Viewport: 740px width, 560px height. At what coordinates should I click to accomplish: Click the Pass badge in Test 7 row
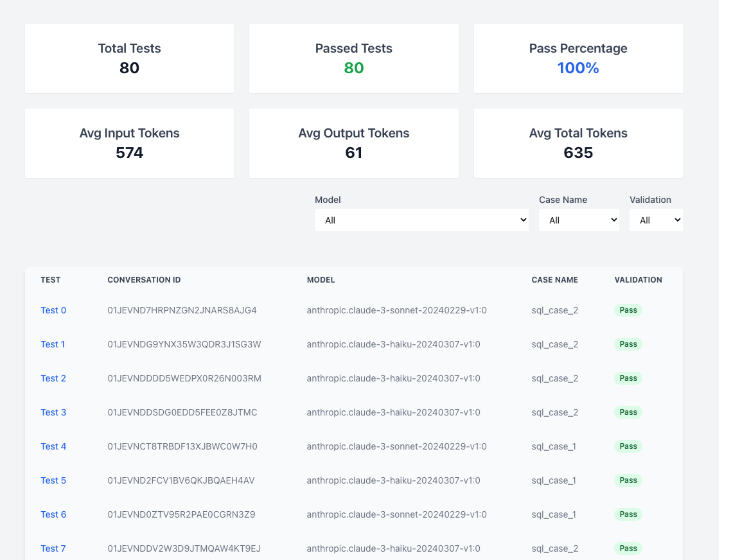click(628, 548)
